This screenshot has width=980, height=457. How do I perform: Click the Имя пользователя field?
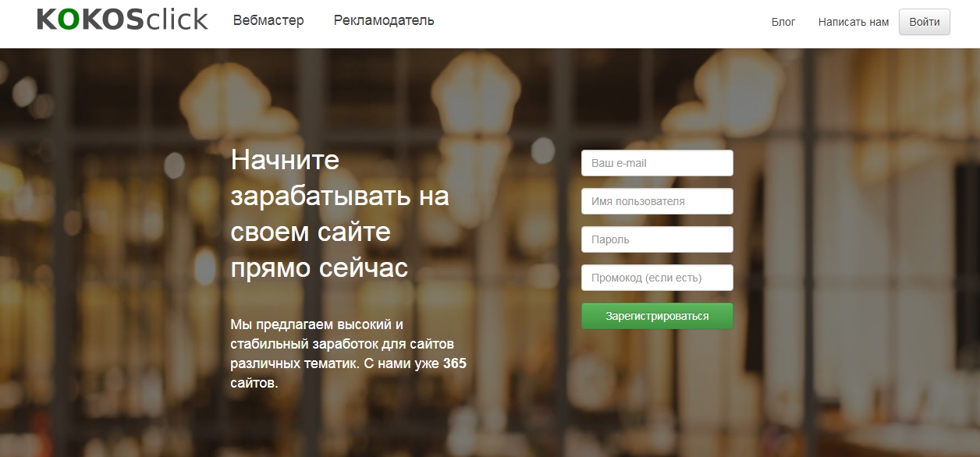(x=656, y=200)
